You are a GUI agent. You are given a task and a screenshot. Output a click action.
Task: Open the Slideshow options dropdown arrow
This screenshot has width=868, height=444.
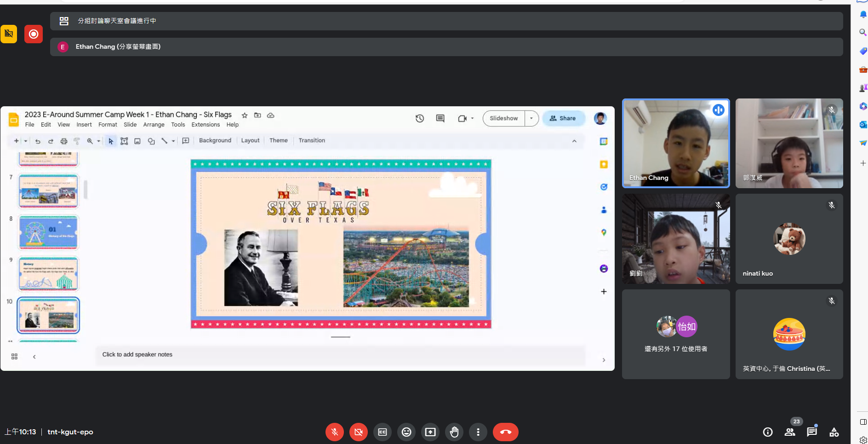click(531, 118)
